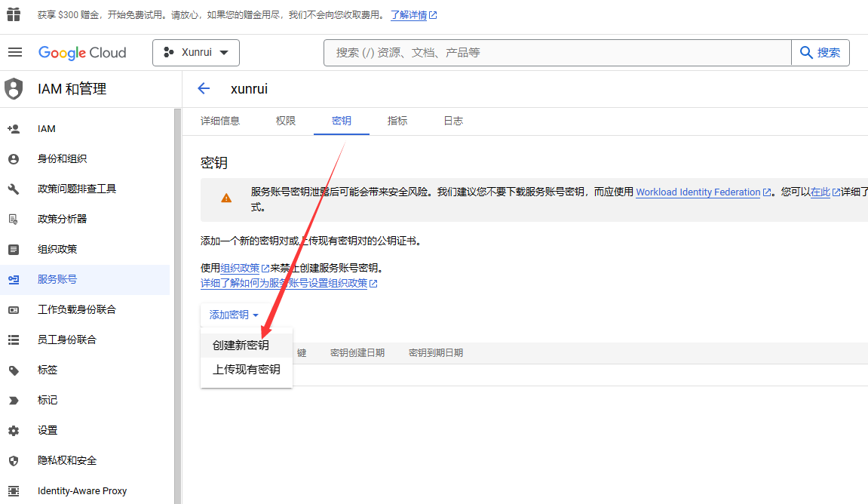Expand the 添加密钥 dropdown button
This screenshot has height=504, width=868.
coord(234,315)
